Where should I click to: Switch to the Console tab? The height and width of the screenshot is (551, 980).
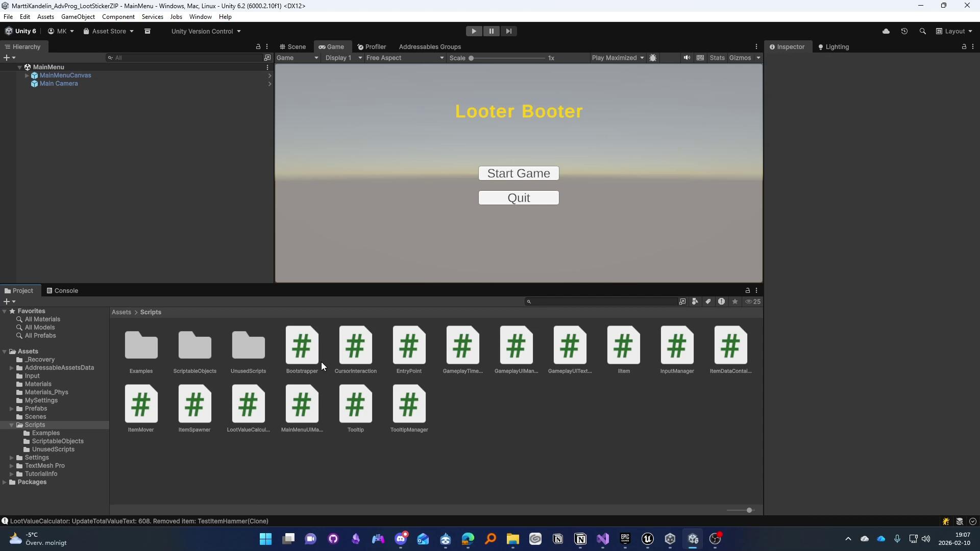(62, 291)
